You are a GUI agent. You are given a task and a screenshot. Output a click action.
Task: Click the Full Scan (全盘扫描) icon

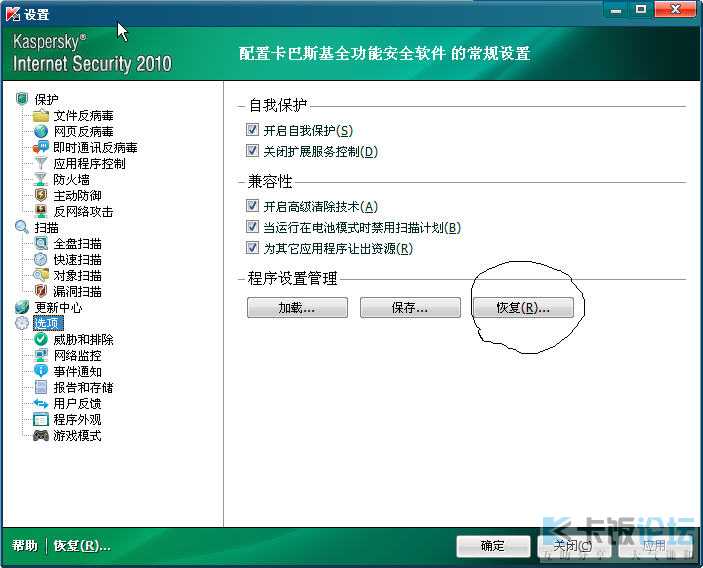[41, 243]
